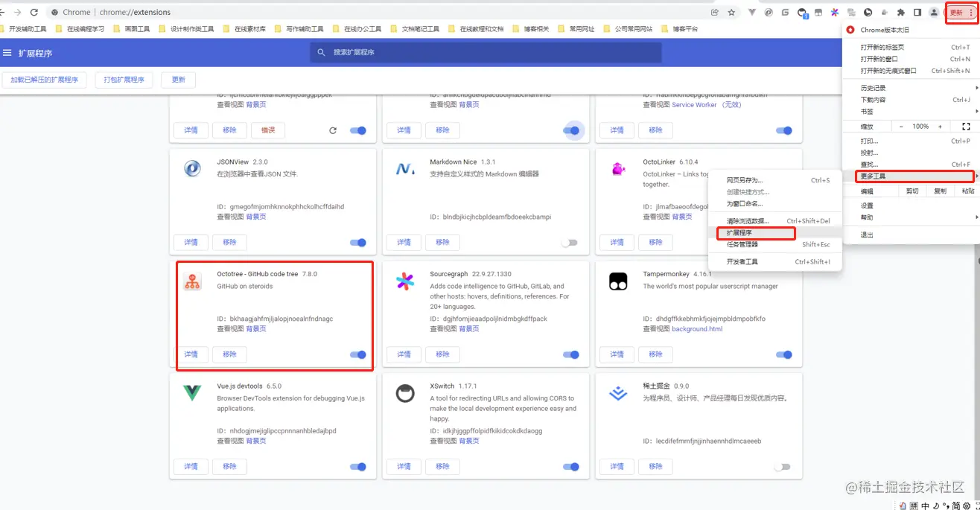Screen dimensions: 980x510
Task: Click the Markdown Nice extension logo
Action: pos(405,169)
